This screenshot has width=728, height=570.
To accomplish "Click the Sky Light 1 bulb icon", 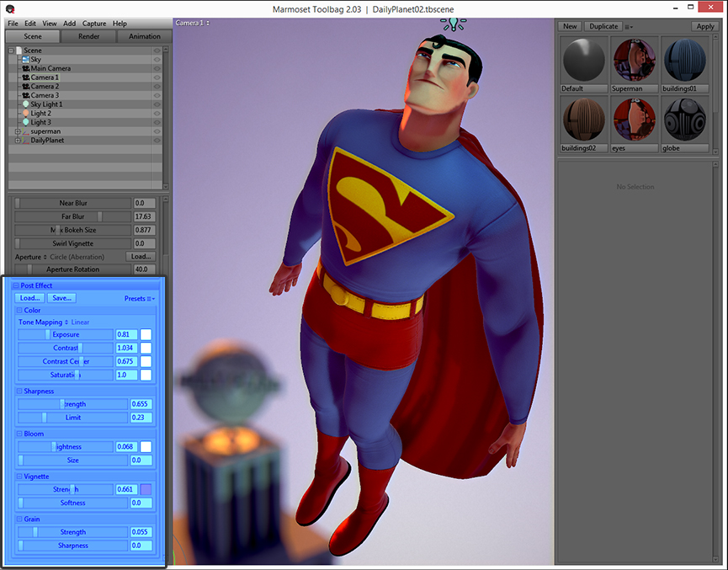I will (26, 104).
